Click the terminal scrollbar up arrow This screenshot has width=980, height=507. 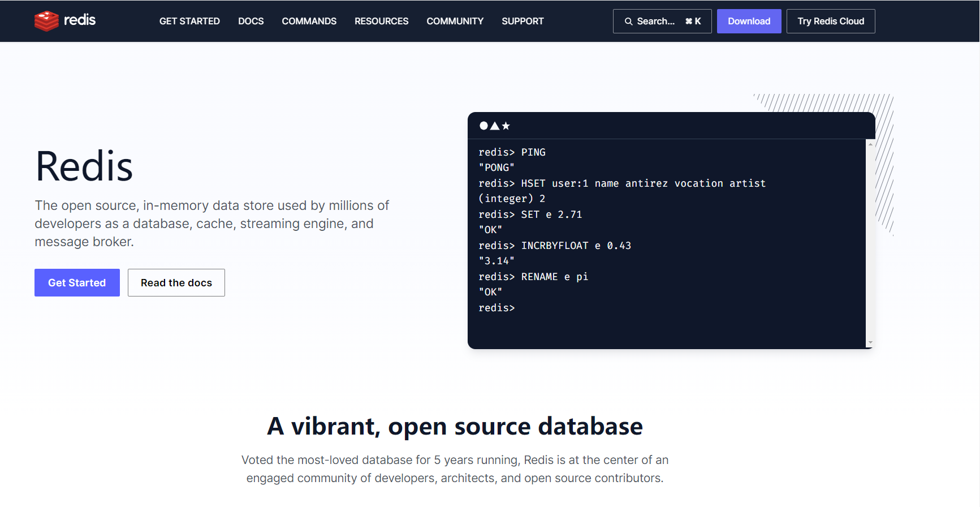point(870,144)
